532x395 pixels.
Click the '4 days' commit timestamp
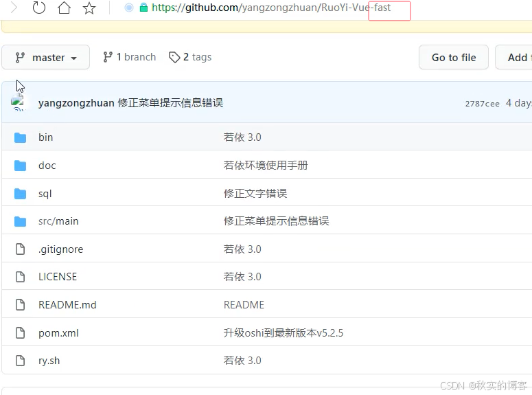pyautogui.click(x=518, y=103)
